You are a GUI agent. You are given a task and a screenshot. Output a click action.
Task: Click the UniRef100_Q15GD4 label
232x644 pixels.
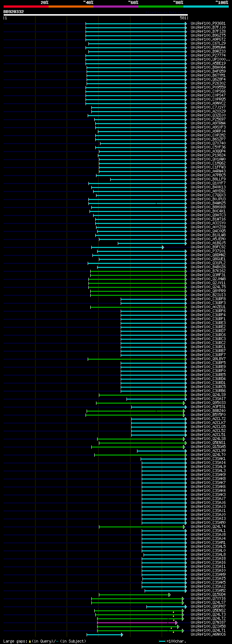(x=208, y=595)
